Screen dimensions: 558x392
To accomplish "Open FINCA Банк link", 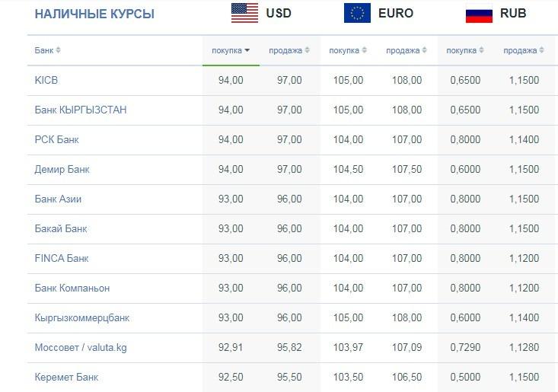I will [x=62, y=258].
